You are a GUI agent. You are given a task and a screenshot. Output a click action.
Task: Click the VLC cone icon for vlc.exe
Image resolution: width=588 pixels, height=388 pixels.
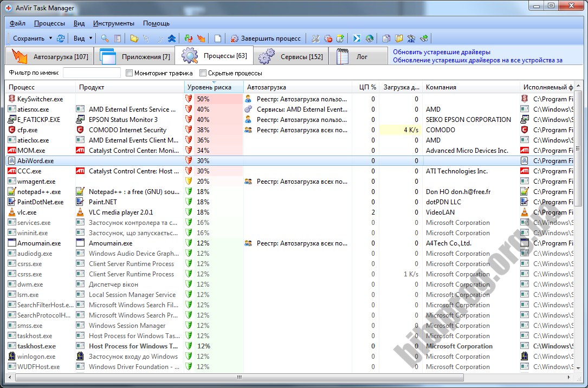pyautogui.click(x=12, y=212)
